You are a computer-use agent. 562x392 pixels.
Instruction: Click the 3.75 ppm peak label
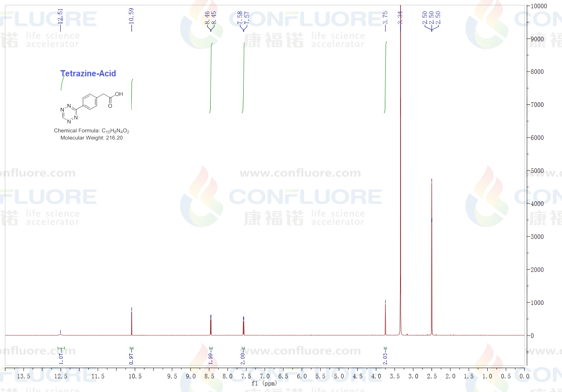pyautogui.click(x=385, y=18)
